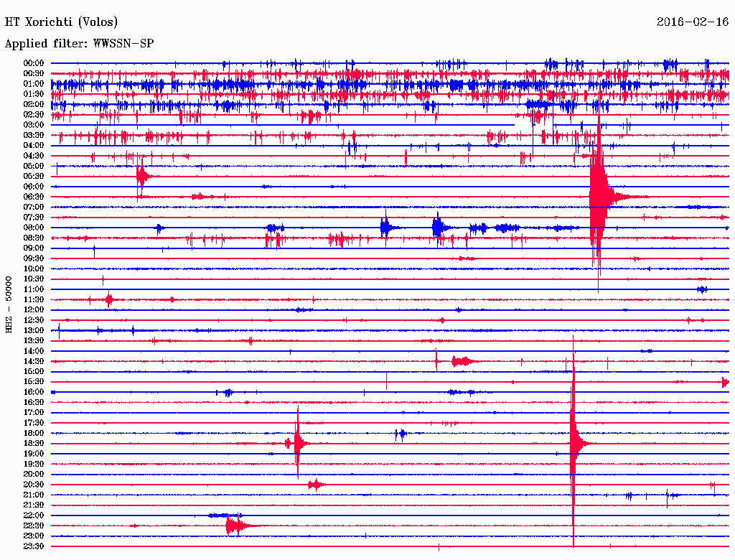Click the 00:30 time label
Viewport: 735px width, 560px height.
[34, 73]
